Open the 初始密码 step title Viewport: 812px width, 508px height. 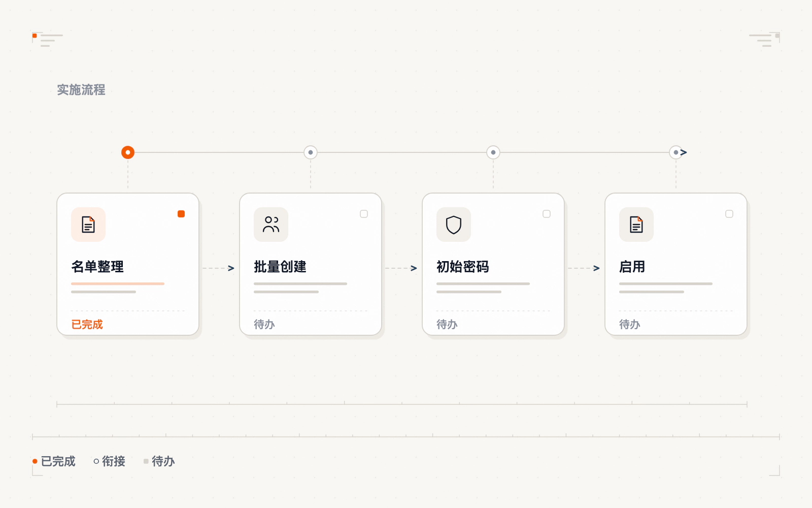click(x=463, y=267)
